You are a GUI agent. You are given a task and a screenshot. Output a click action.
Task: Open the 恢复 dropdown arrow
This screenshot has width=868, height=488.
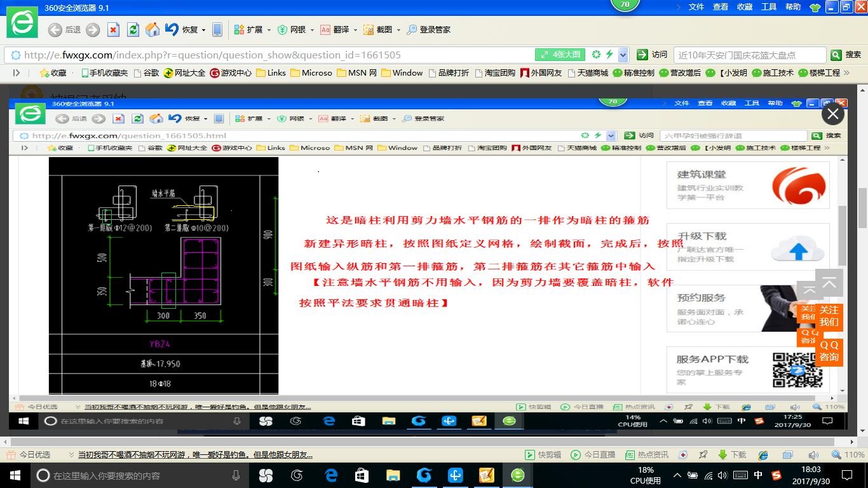[x=204, y=30]
